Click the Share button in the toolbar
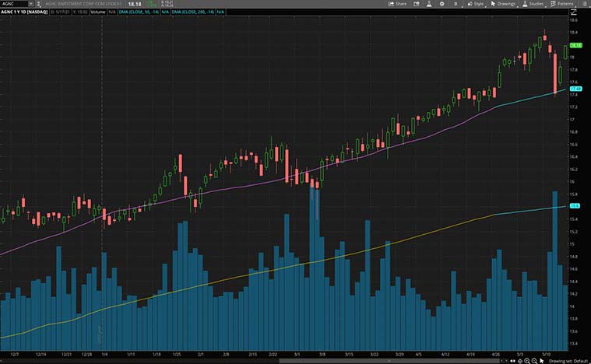 (x=398, y=4)
